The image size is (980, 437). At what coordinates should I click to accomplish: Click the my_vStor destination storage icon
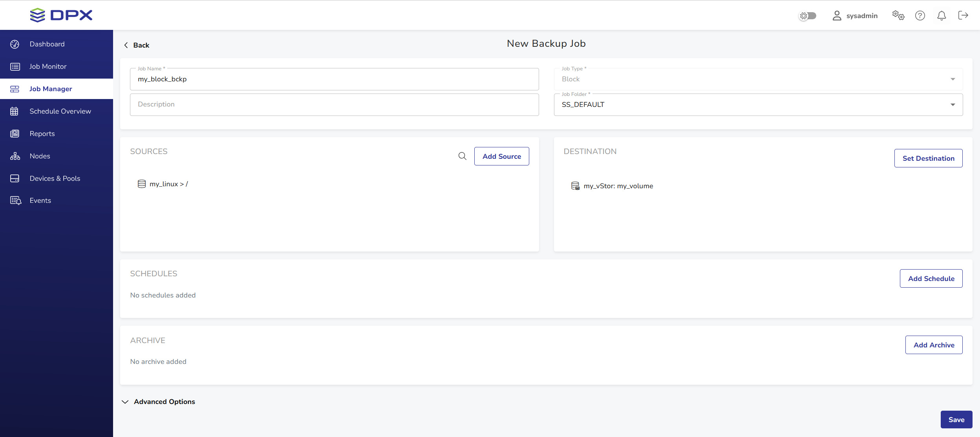click(575, 186)
